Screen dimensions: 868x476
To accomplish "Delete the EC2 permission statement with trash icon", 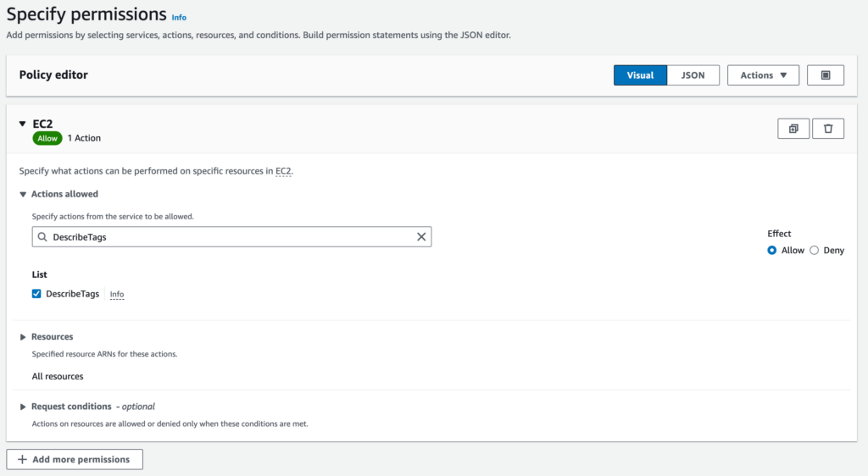I will tap(828, 129).
